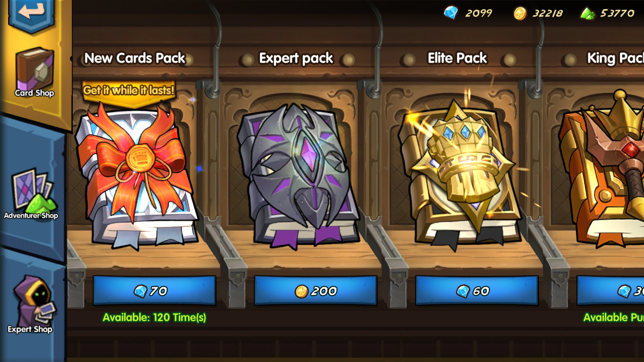
Task: Tap the green crystal currency icon
Action: click(588, 14)
